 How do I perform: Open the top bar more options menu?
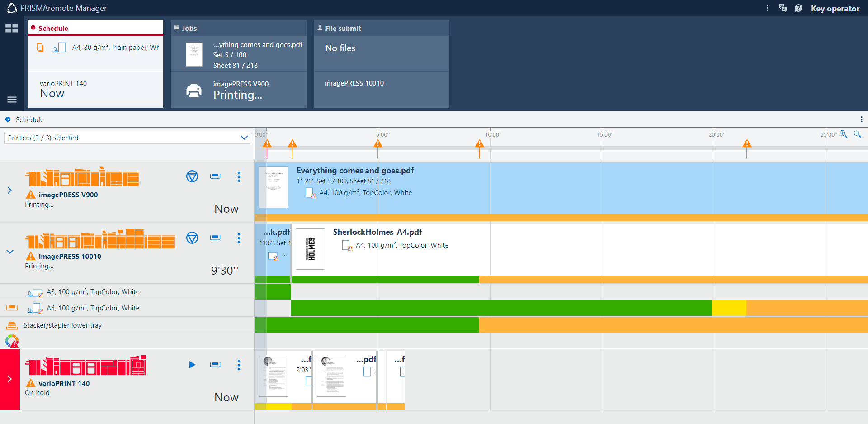767,8
